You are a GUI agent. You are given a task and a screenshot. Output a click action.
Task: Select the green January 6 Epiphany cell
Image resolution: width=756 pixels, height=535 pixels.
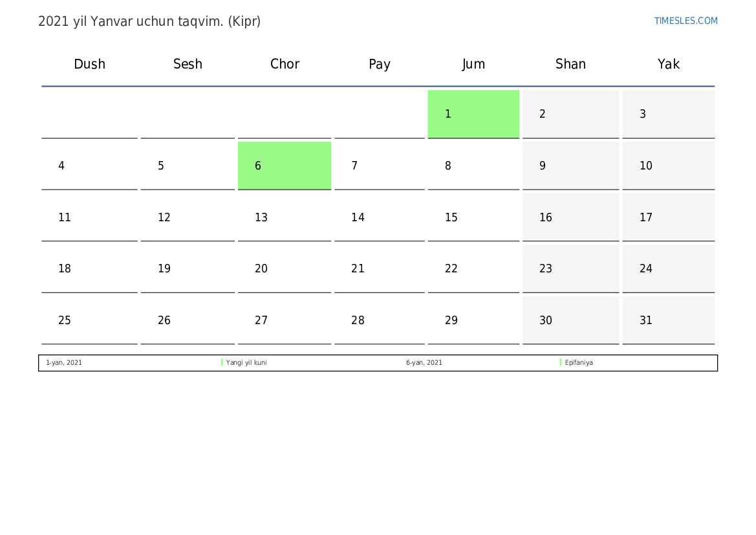tap(285, 166)
